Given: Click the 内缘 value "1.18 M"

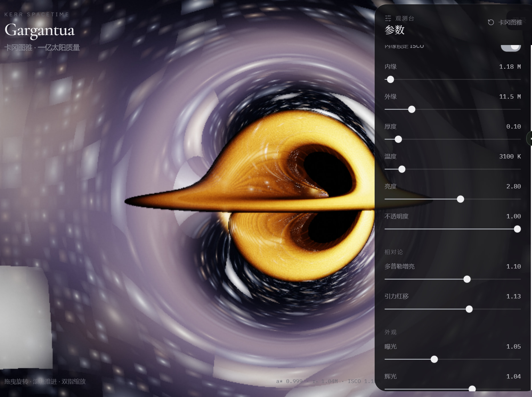Looking at the screenshot, I should (x=510, y=67).
